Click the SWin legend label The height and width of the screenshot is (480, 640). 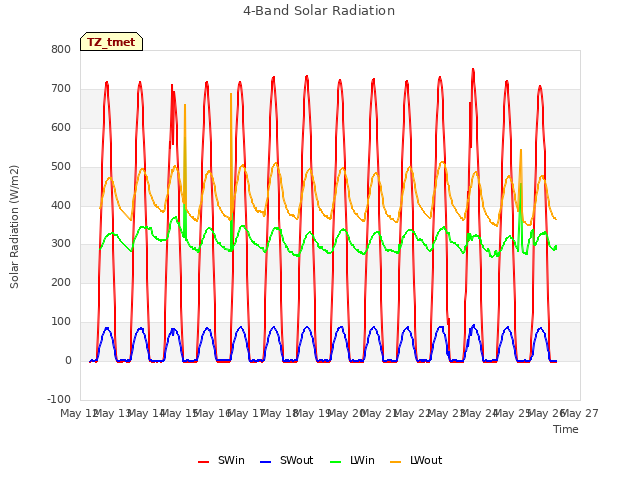pyautogui.click(x=231, y=460)
